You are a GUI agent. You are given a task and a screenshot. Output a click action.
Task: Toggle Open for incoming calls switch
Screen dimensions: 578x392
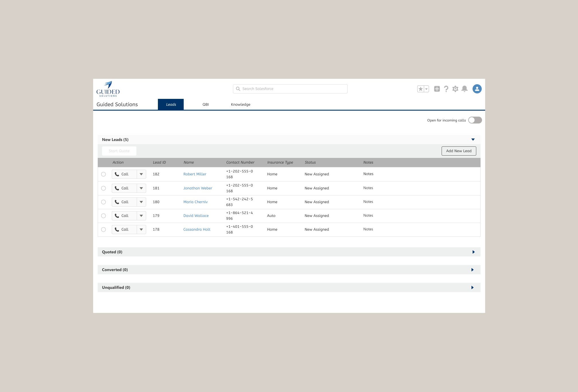point(475,120)
